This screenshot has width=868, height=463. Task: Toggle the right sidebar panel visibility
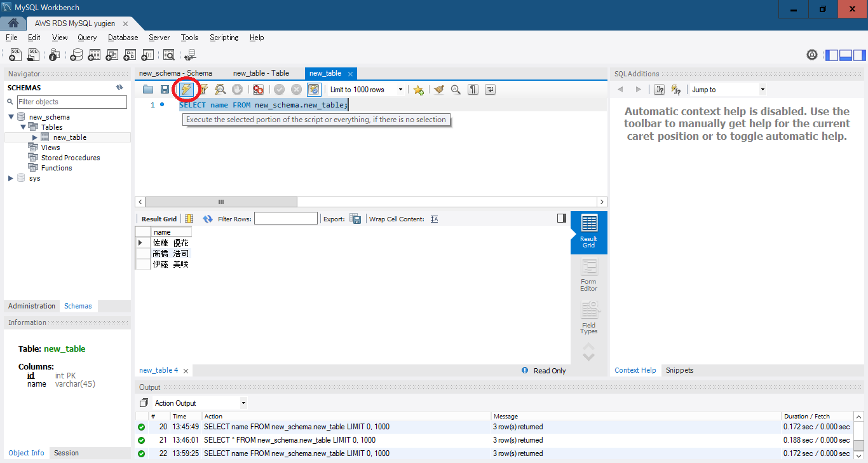(859, 55)
